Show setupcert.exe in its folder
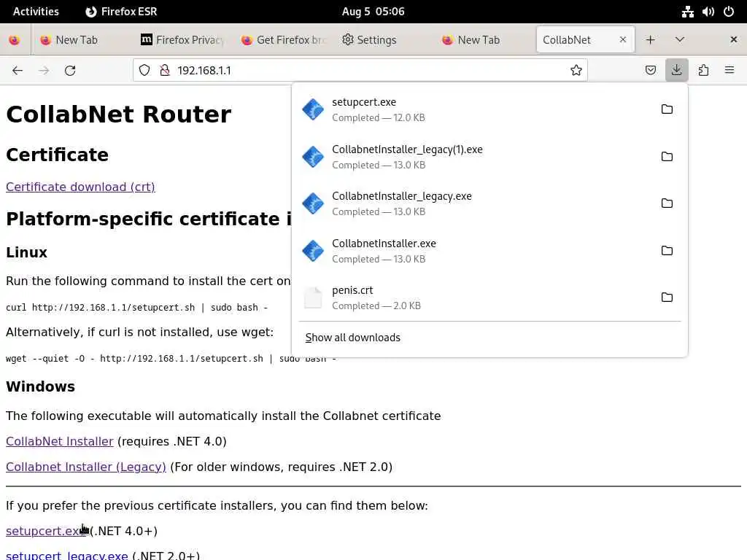The width and height of the screenshot is (747, 560). [667, 109]
